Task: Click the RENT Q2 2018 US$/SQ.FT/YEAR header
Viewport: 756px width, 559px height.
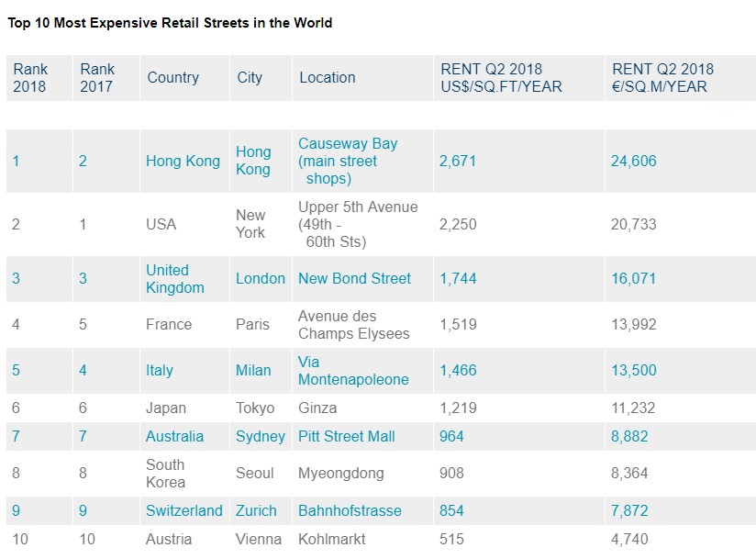Action: (501, 78)
